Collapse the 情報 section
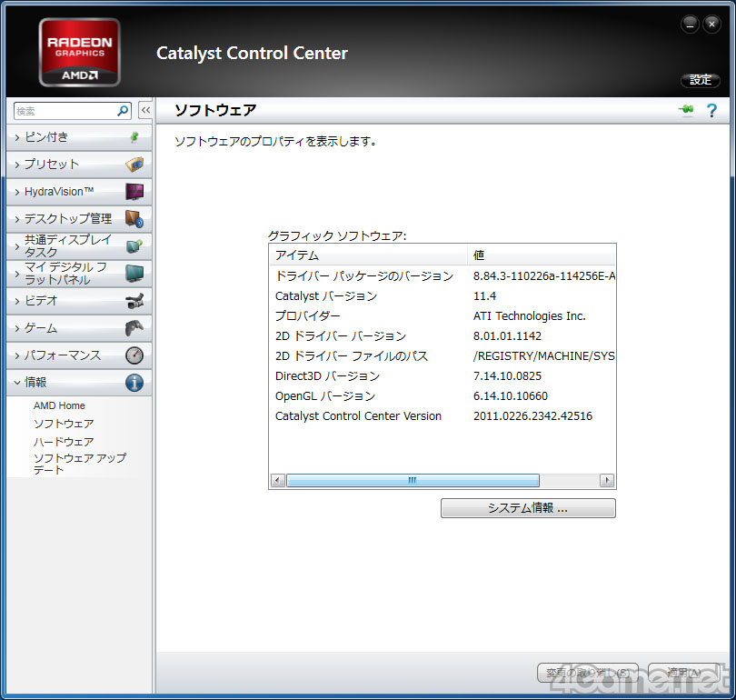 point(79,383)
